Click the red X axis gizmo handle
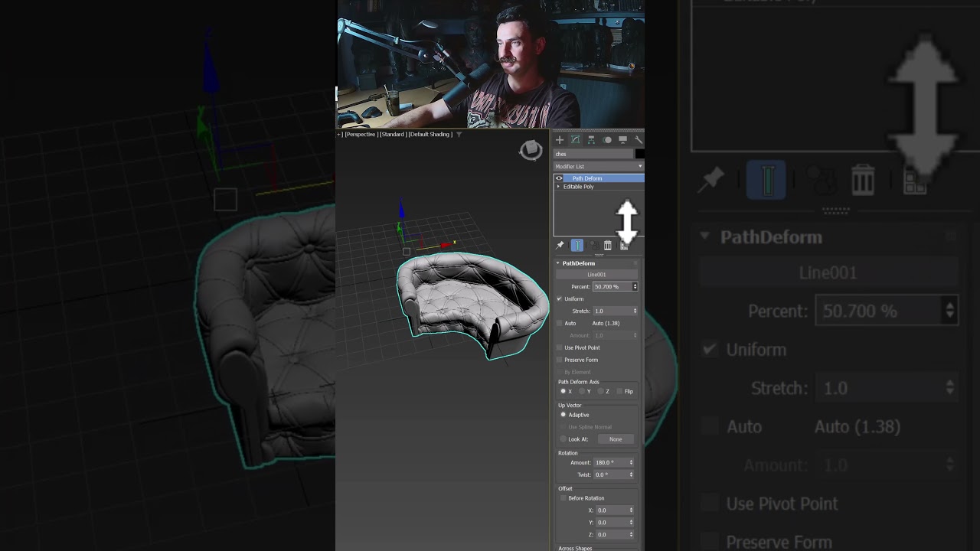Viewport: 980px width, 551px height. [446, 245]
